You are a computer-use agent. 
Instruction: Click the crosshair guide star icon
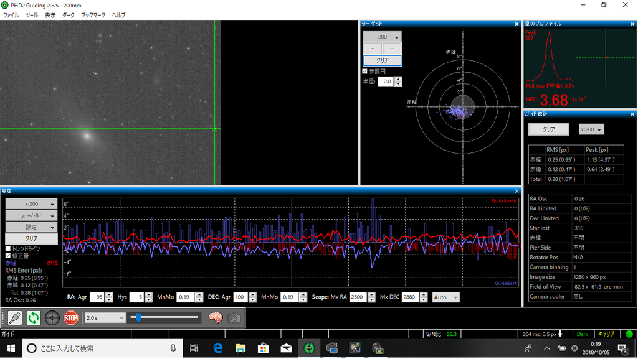point(52,318)
